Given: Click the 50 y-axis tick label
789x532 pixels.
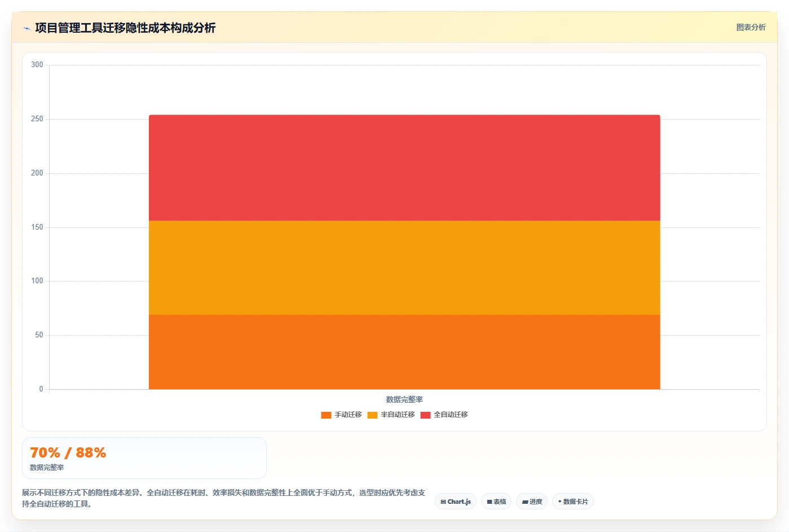Looking at the screenshot, I should click(39, 335).
